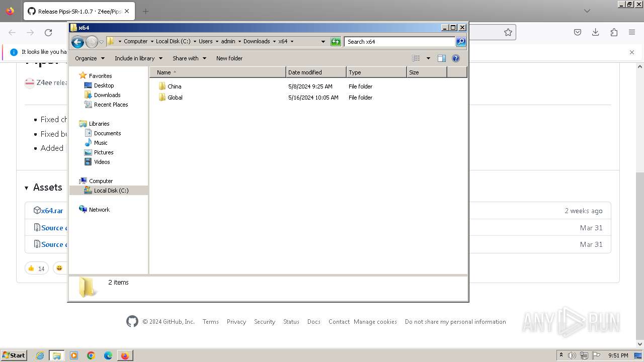Click volume speaker icon in system tray
This screenshot has height=362, width=644.
pos(572,355)
